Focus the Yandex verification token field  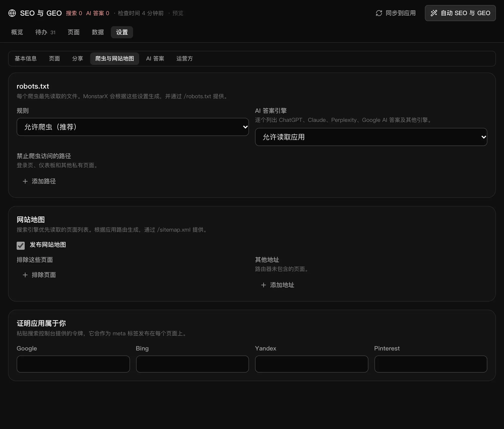point(311,364)
